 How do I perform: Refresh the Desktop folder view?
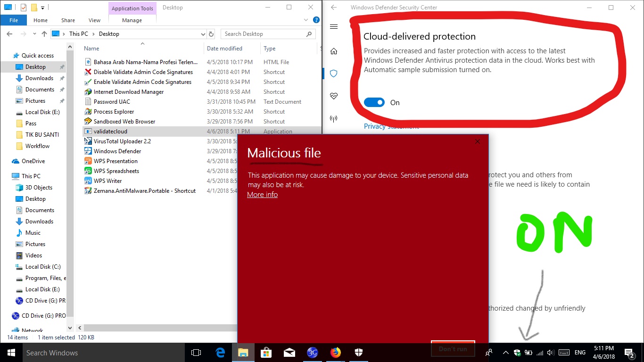(x=212, y=34)
